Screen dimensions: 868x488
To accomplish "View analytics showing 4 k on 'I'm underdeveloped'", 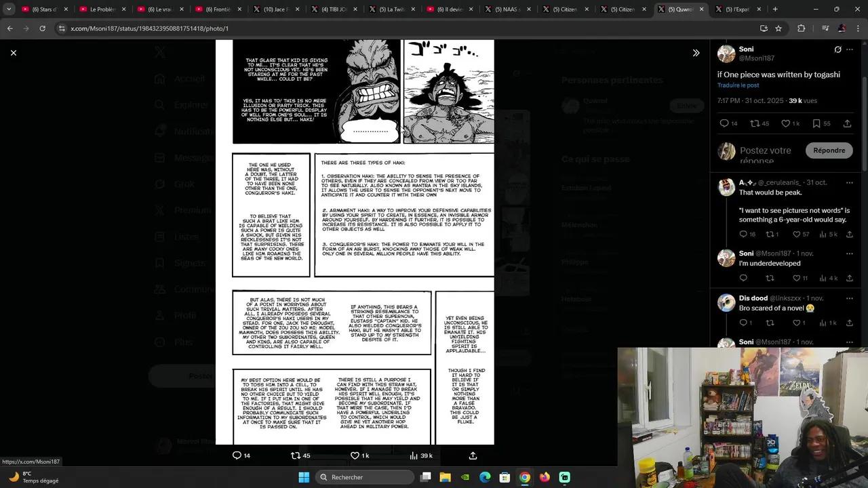I will (828, 278).
